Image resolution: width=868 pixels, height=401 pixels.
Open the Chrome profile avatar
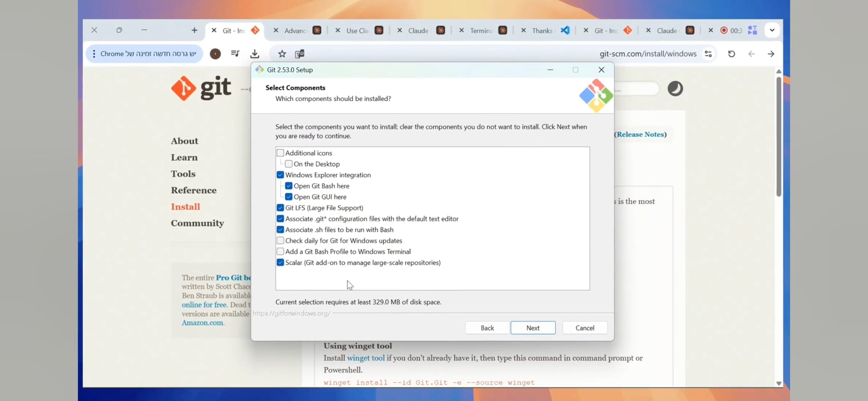point(215,54)
